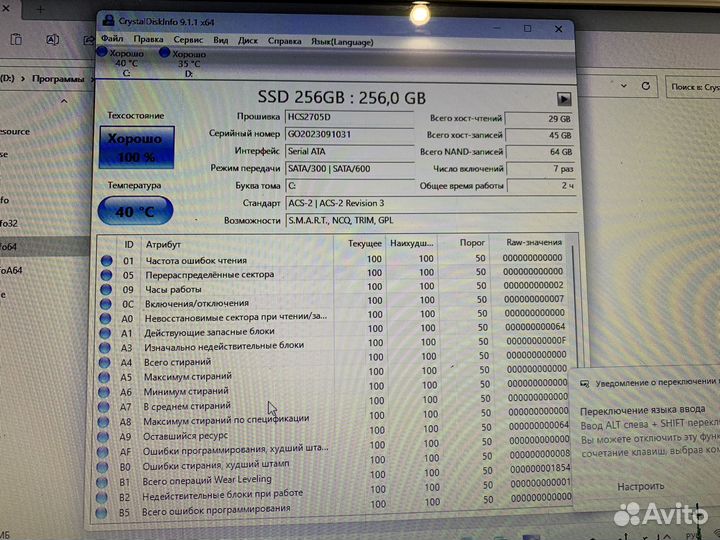Click the Explorer copy toolbar icon
This screenshot has width=720, height=540.
point(16,39)
